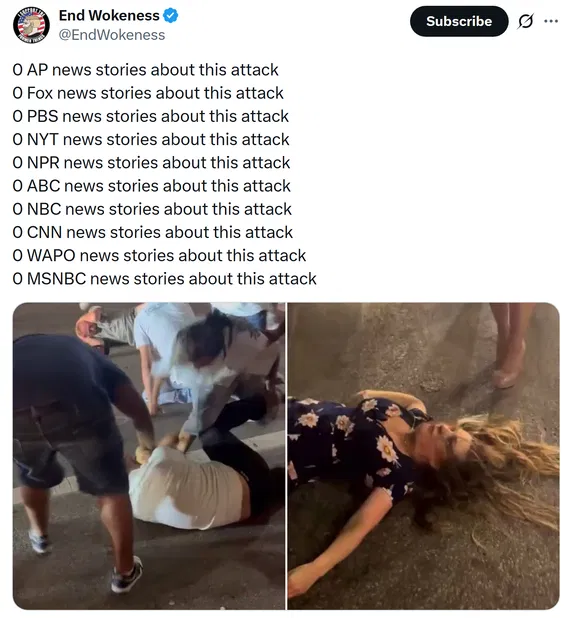Click the line mentioning ABC news stories
568x618 pixels.
pyautogui.click(x=151, y=186)
